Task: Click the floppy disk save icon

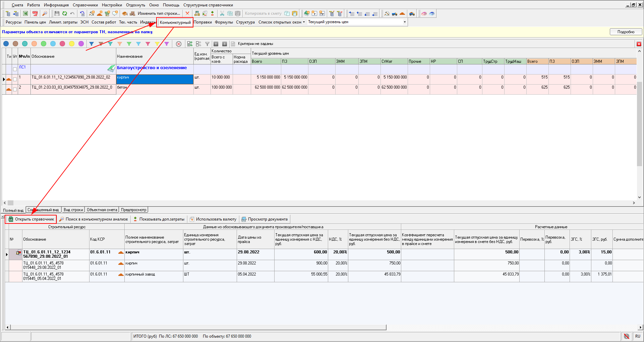Action: 57,13
